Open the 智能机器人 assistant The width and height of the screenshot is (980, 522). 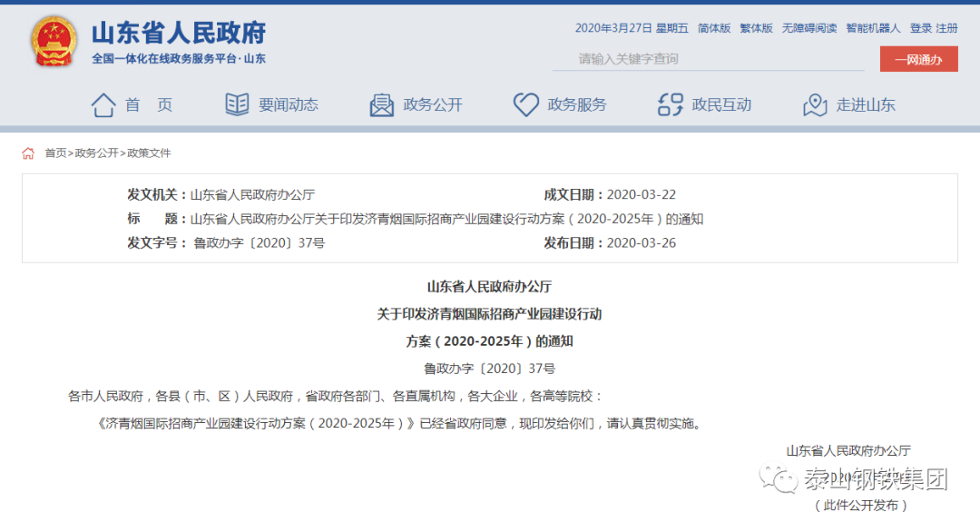tap(873, 28)
